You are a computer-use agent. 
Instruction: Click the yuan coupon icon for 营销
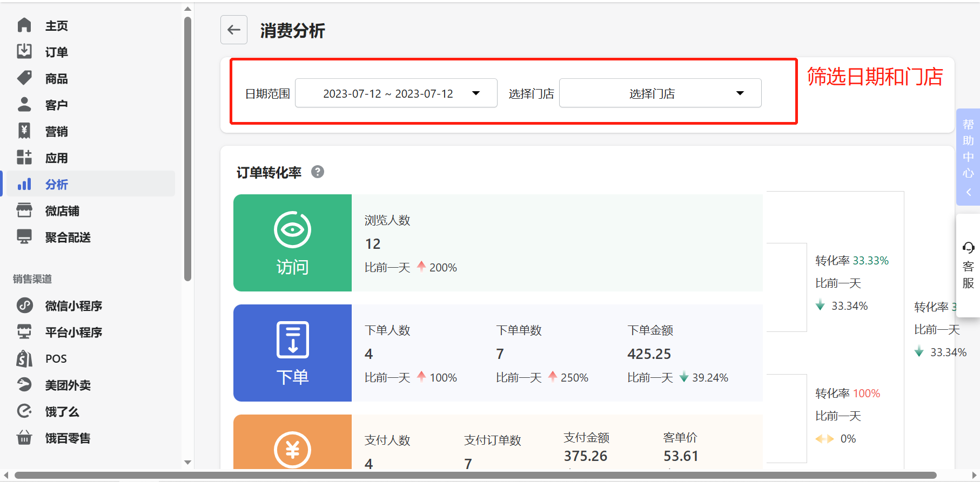pyautogui.click(x=24, y=131)
